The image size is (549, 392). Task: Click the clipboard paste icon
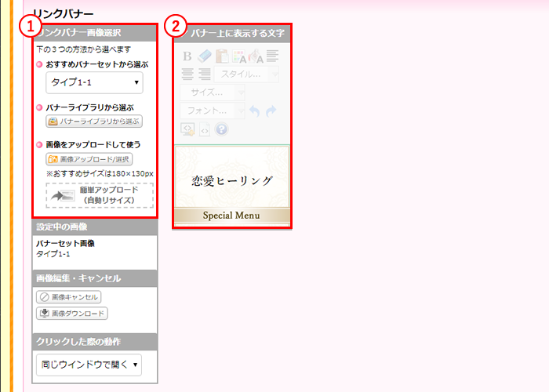222,56
